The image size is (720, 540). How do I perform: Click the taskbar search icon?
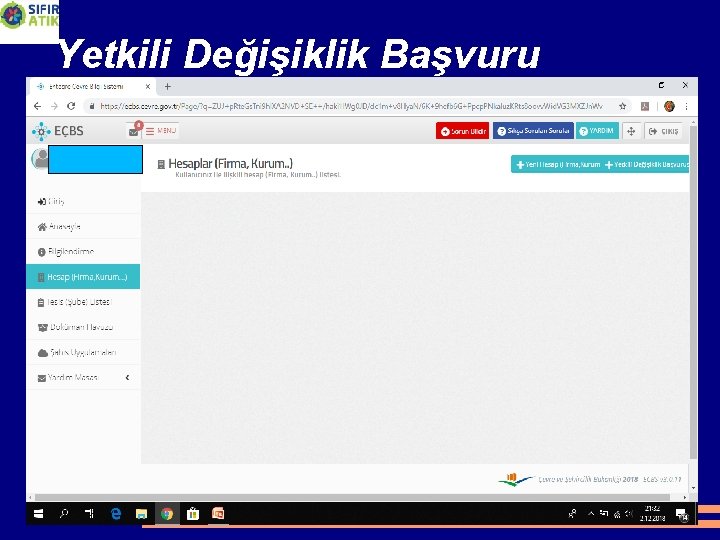(64, 514)
